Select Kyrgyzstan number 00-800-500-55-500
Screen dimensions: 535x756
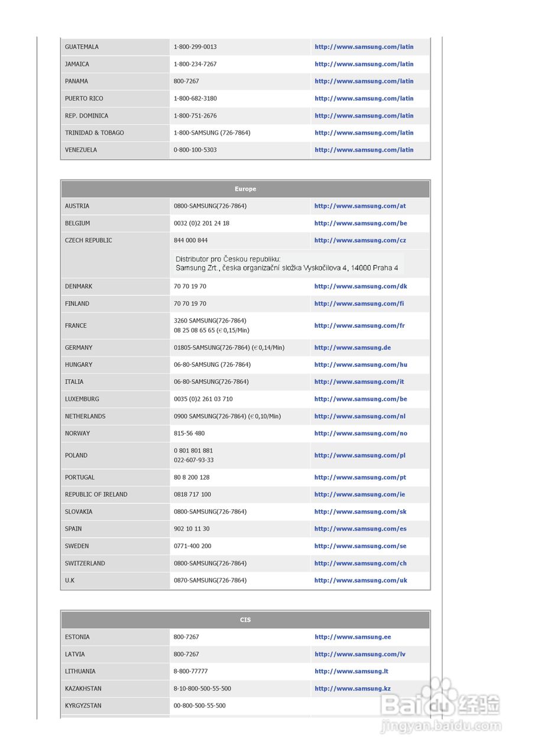click(x=199, y=706)
